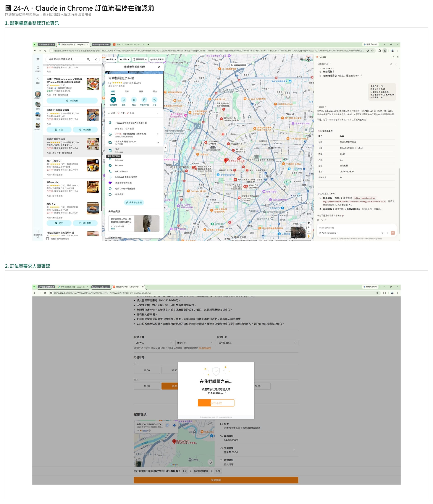Expand the 平均每人 超過 $2,000 price row
The width and height of the screenshot is (433, 504).
(x=134, y=142)
